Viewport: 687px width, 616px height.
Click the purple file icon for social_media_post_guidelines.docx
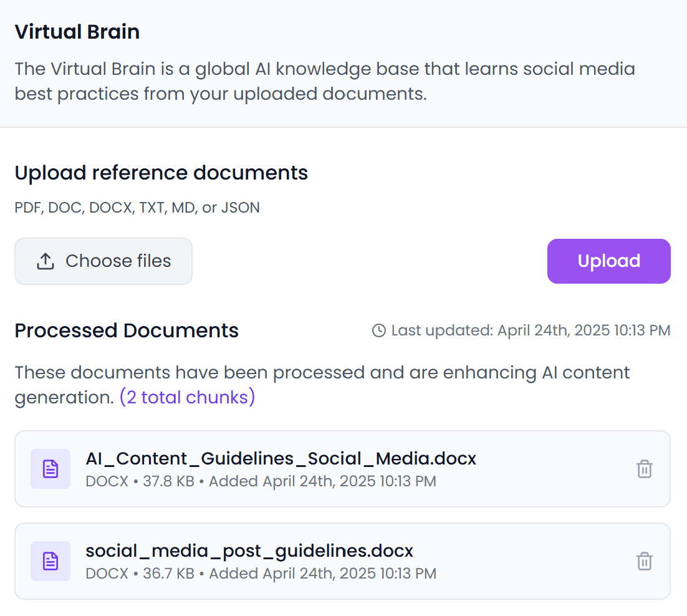click(50, 561)
